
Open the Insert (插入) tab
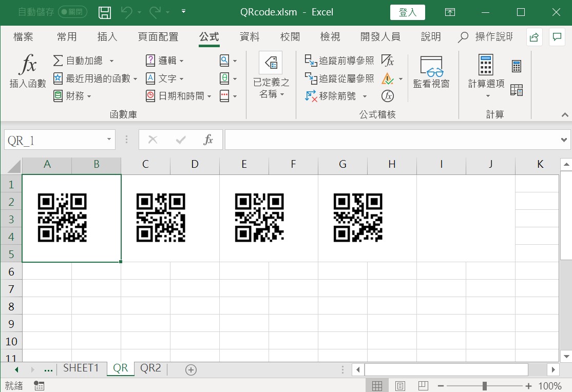click(107, 36)
